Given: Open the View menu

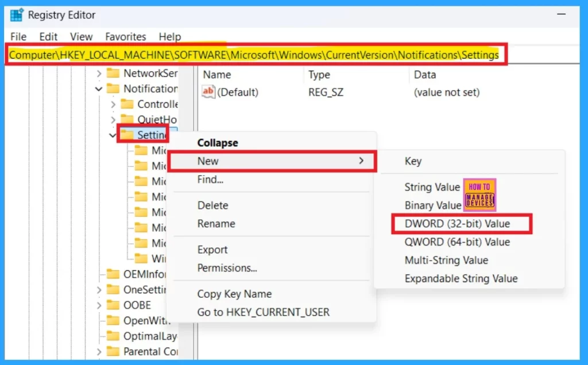Looking at the screenshot, I should point(81,37).
